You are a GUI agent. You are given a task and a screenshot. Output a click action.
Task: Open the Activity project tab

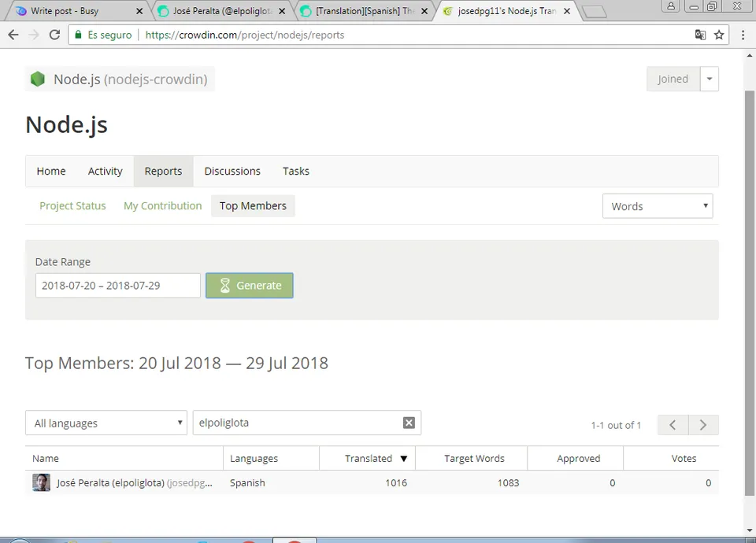pyautogui.click(x=105, y=171)
